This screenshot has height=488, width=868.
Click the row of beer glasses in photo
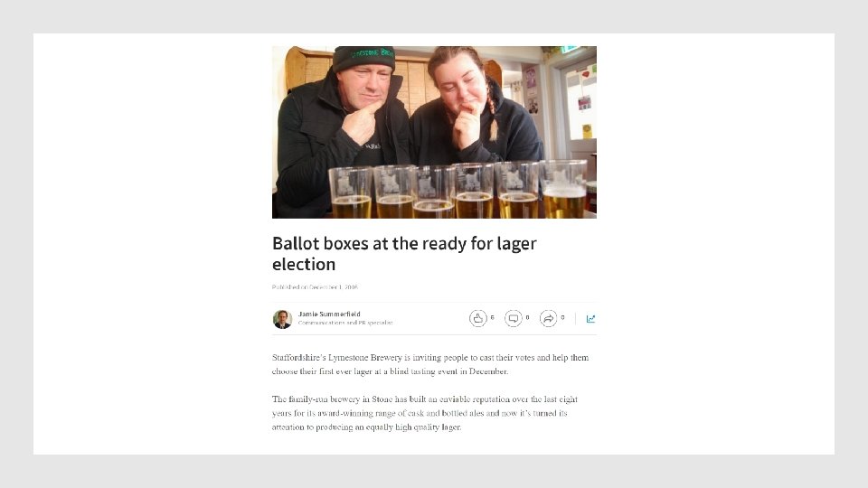pos(458,190)
